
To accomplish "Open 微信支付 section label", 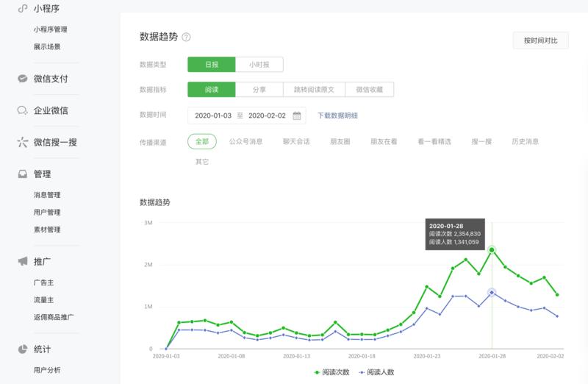I will click(x=51, y=79).
